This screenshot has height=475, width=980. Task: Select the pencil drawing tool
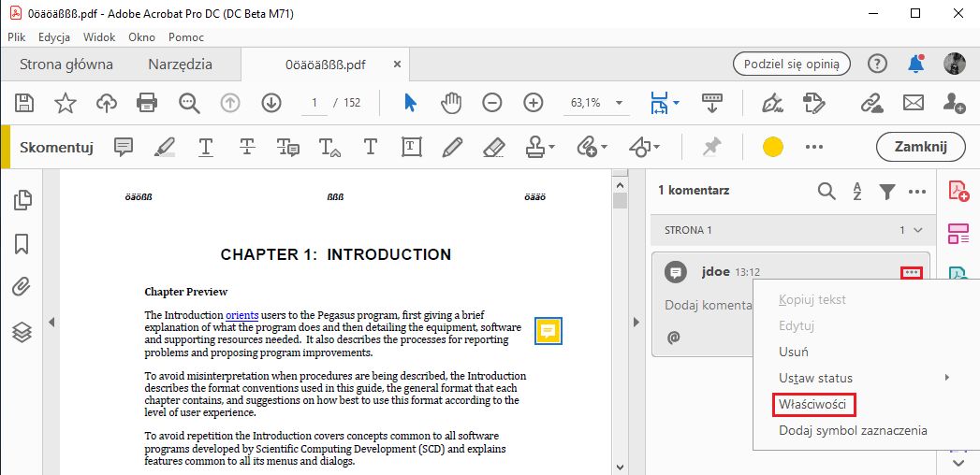coord(452,148)
